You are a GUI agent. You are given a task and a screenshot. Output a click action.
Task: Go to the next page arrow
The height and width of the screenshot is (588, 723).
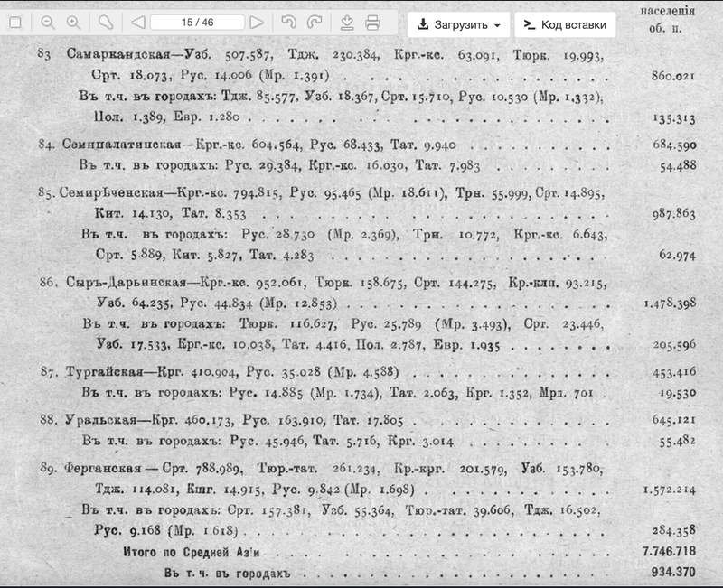pos(257,23)
